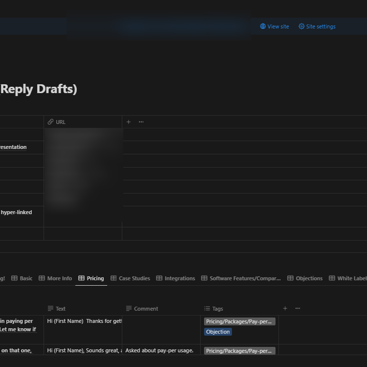Click the View site globe icon

click(263, 26)
